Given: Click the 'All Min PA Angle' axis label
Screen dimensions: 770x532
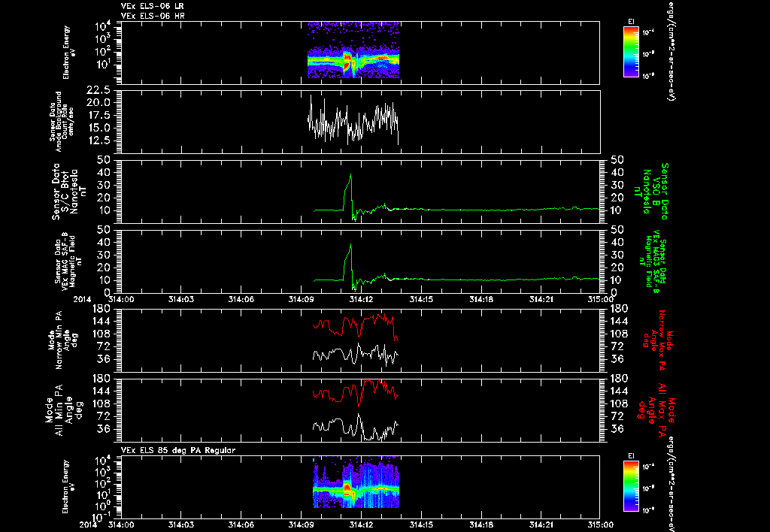Looking at the screenshot, I should click(64, 410).
